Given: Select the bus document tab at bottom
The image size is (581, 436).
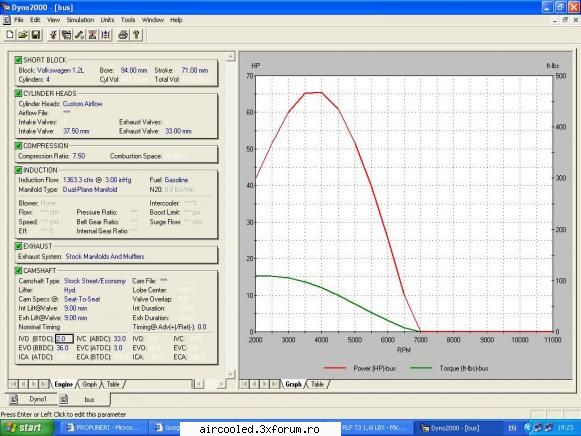Looking at the screenshot, I should point(84,399).
